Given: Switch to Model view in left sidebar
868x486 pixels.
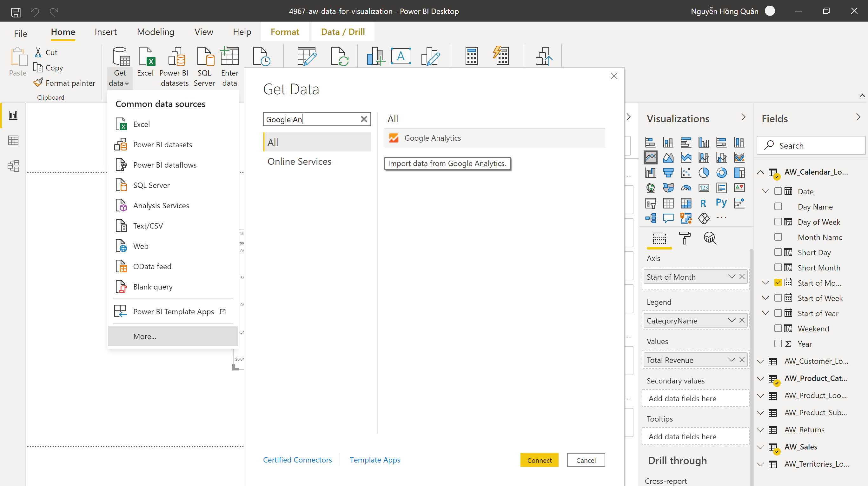Looking at the screenshot, I should coord(13,166).
